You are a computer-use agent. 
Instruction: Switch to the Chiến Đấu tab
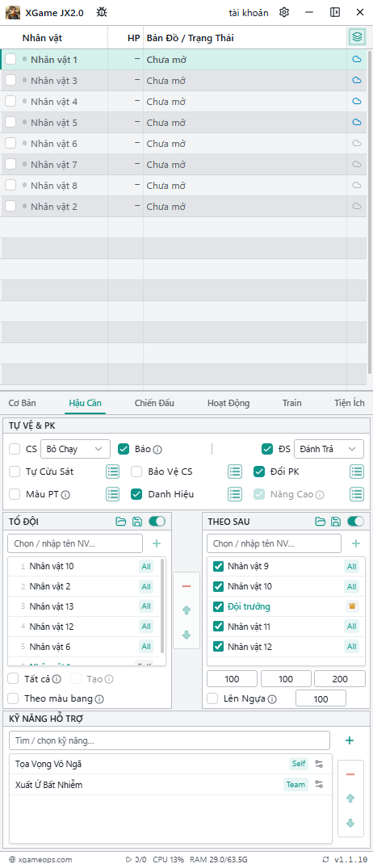click(x=154, y=403)
